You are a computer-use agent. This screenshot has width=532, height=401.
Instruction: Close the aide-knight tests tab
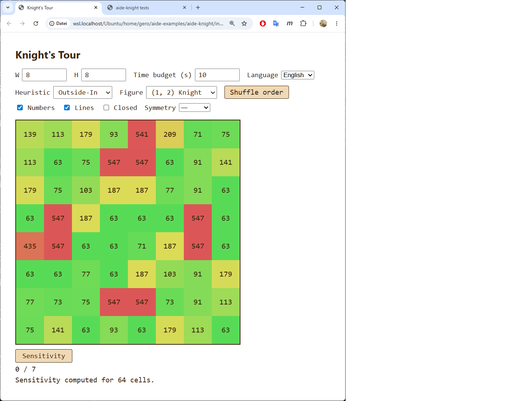coord(185,7)
